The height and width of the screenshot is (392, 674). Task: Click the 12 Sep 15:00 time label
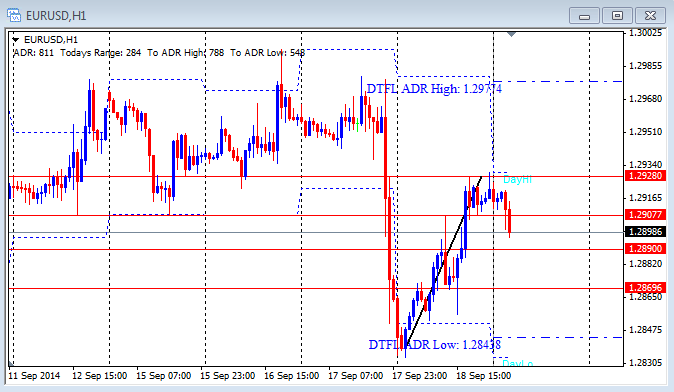click(100, 376)
